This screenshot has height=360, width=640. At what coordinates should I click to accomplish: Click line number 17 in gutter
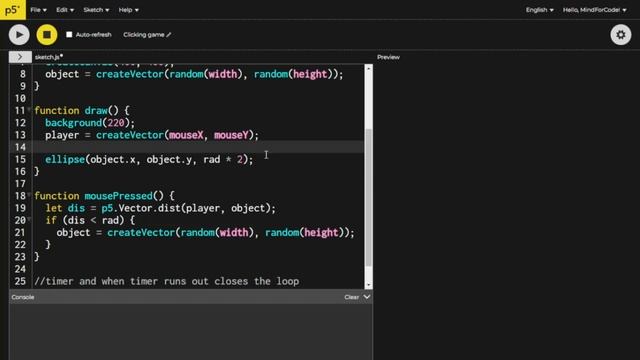point(20,184)
